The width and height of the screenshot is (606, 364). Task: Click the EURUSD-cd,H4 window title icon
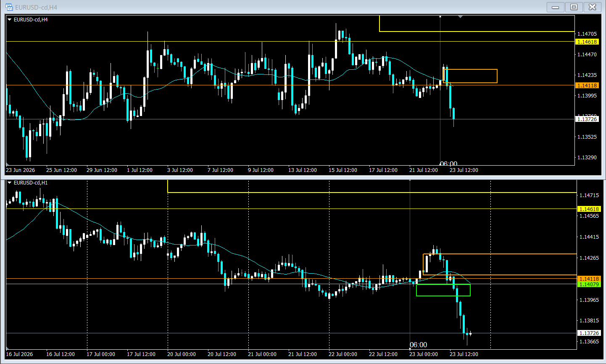(x=9, y=7)
